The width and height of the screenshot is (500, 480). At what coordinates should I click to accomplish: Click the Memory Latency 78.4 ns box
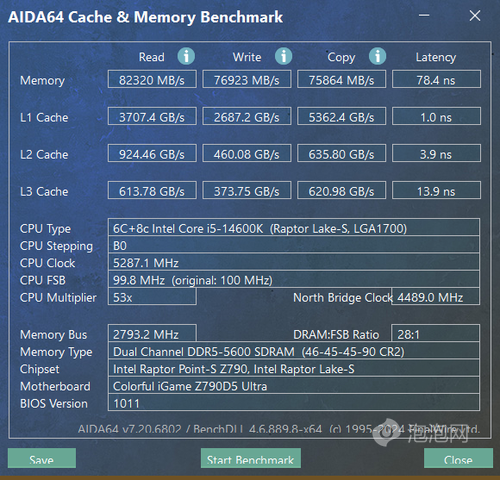436,79
